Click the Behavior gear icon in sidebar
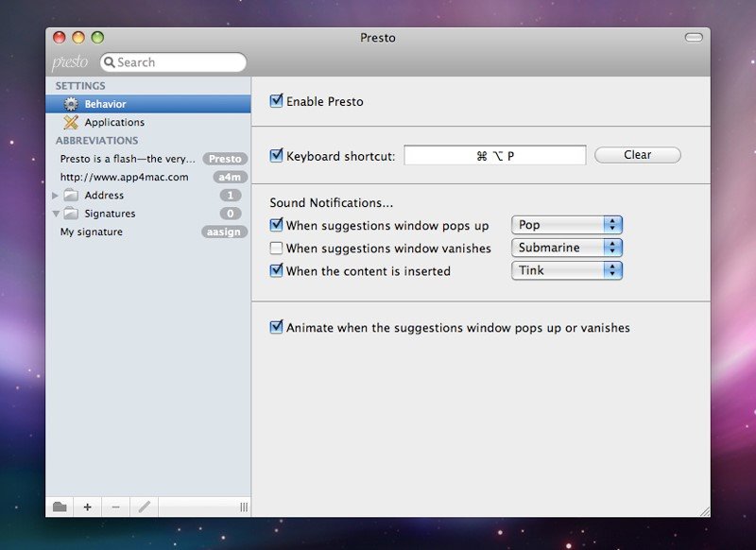This screenshot has width=756, height=550. (x=71, y=104)
